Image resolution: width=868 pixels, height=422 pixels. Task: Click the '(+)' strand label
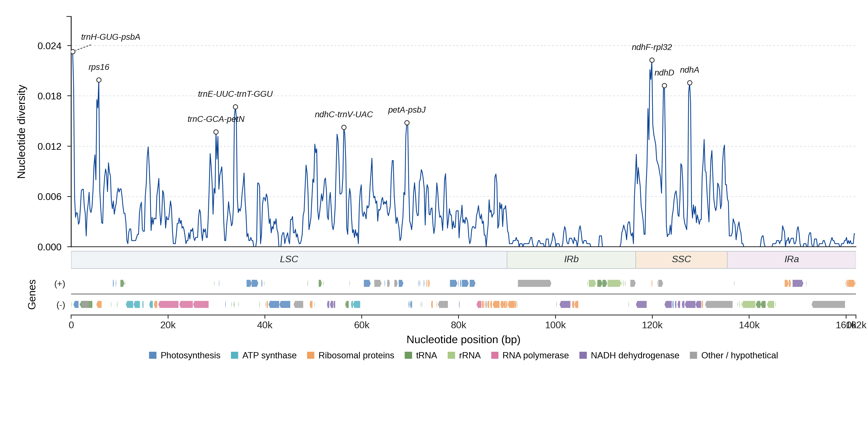tap(60, 284)
